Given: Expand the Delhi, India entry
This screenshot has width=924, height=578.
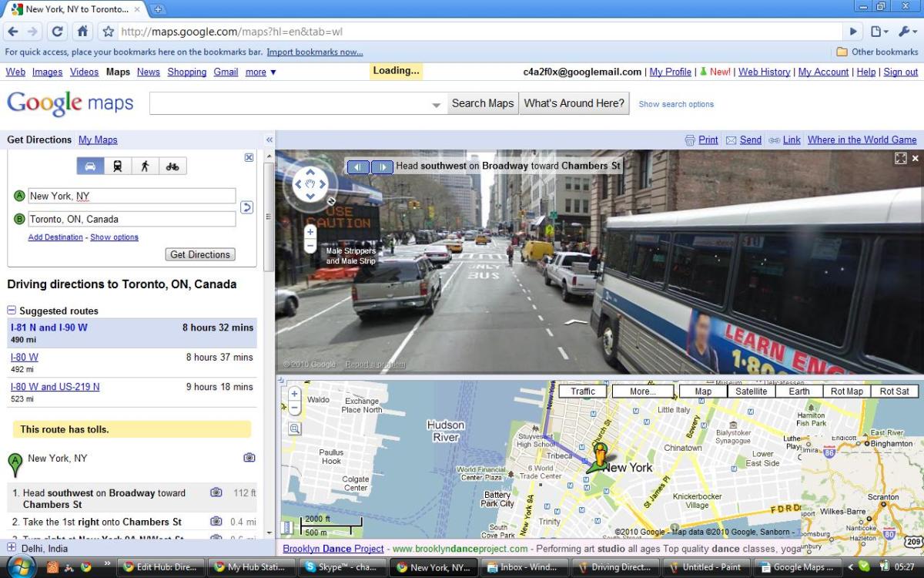Looking at the screenshot, I should pos(12,548).
